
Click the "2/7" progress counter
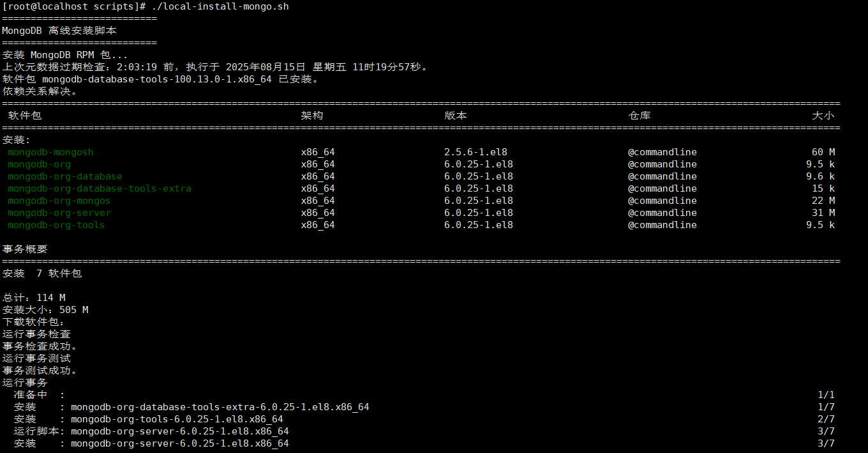point(826,419)
